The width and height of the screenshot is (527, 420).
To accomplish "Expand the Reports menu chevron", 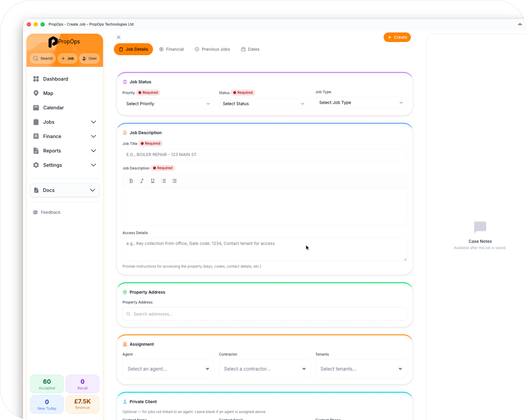I will click(x=93, y=151).
